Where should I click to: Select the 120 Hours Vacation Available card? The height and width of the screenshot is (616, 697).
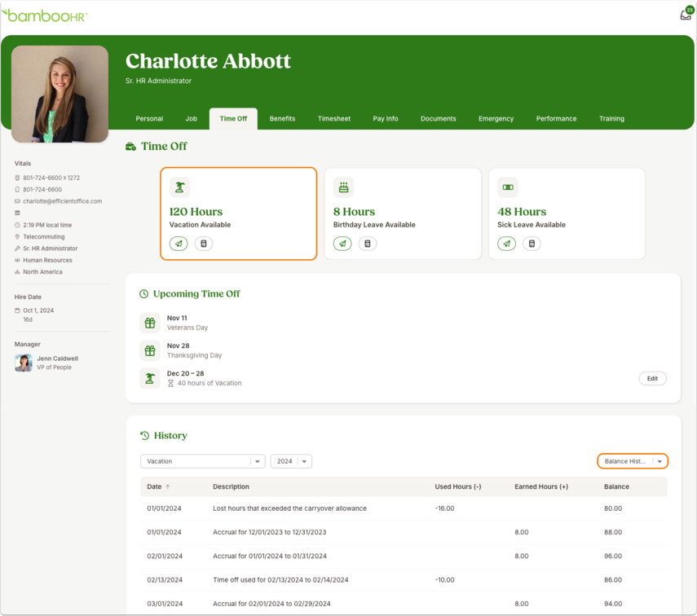coord(238,213)
